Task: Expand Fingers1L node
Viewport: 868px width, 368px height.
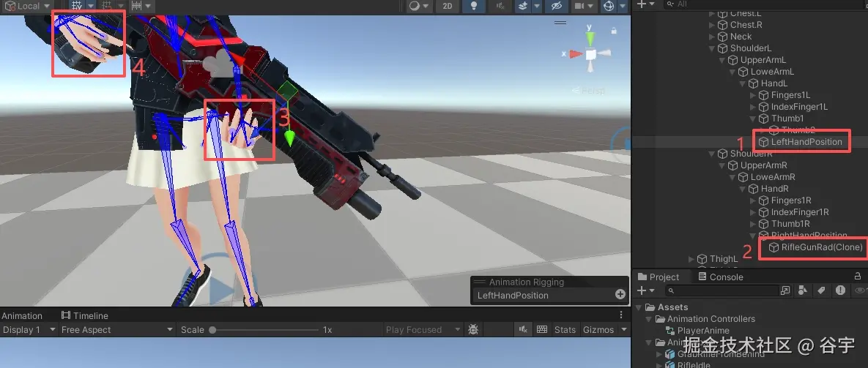Action: pos(753,95)
